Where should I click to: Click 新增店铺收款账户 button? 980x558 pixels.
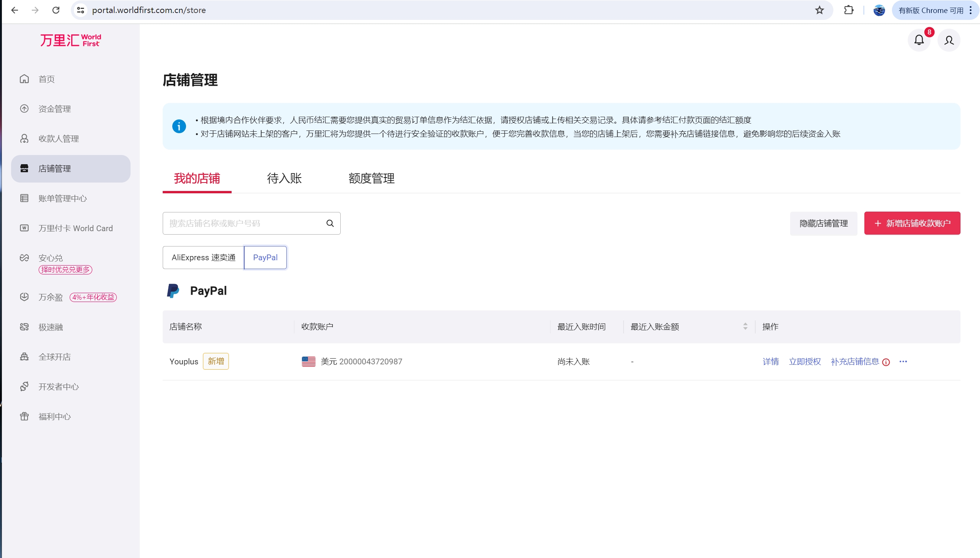point(912,224)
